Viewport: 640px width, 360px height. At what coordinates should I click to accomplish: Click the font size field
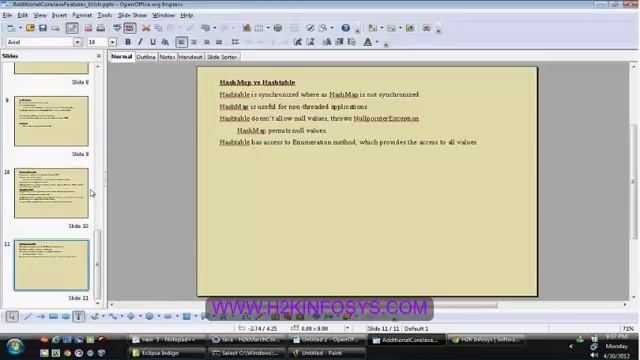click(x=98, y=42)
